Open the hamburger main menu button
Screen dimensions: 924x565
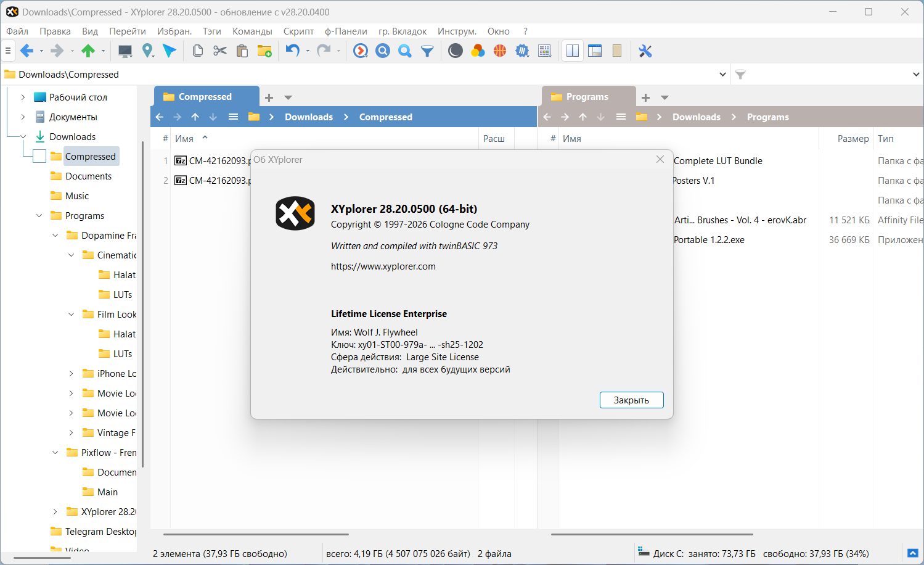(x=8, y=51)
